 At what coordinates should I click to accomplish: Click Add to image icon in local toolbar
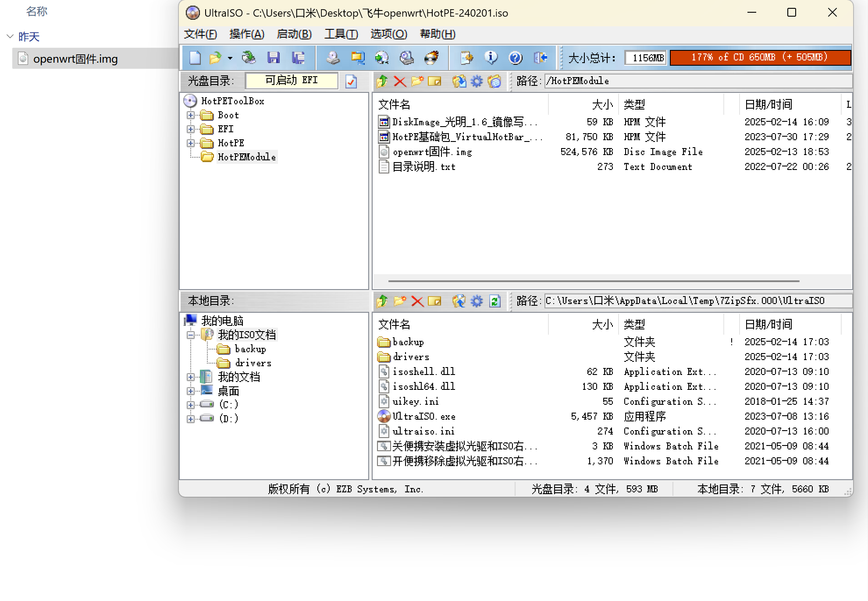(x=459, y=301)
